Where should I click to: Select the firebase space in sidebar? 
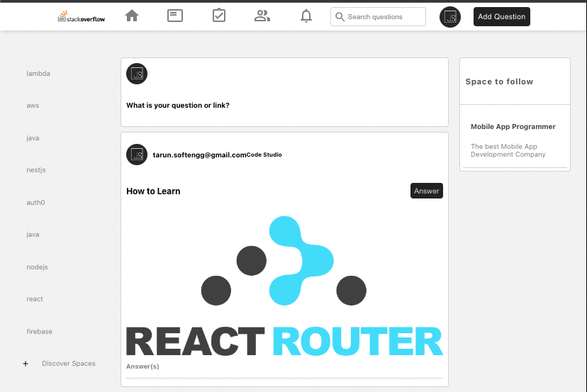tap(39, 331)
